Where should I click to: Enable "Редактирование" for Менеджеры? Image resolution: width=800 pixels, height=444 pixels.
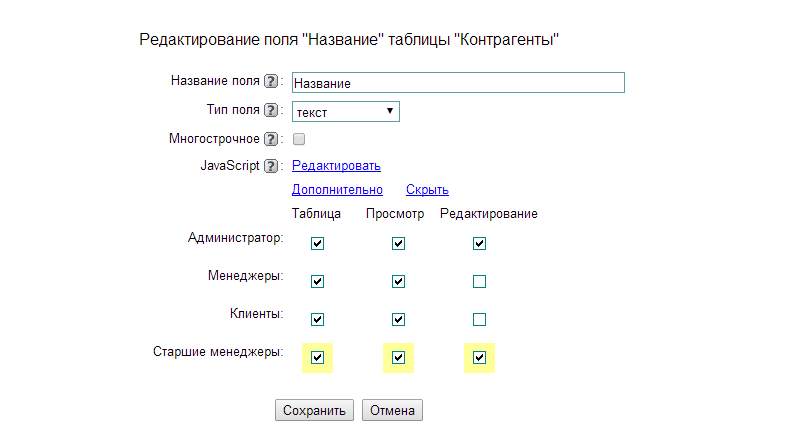pos(479,282)
